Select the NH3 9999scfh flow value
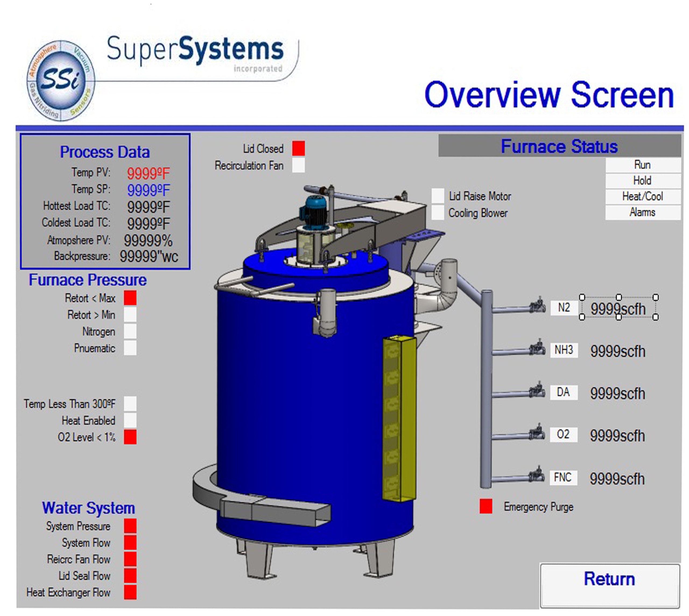This screenshot has height=616, width=689. coord(618,351)
